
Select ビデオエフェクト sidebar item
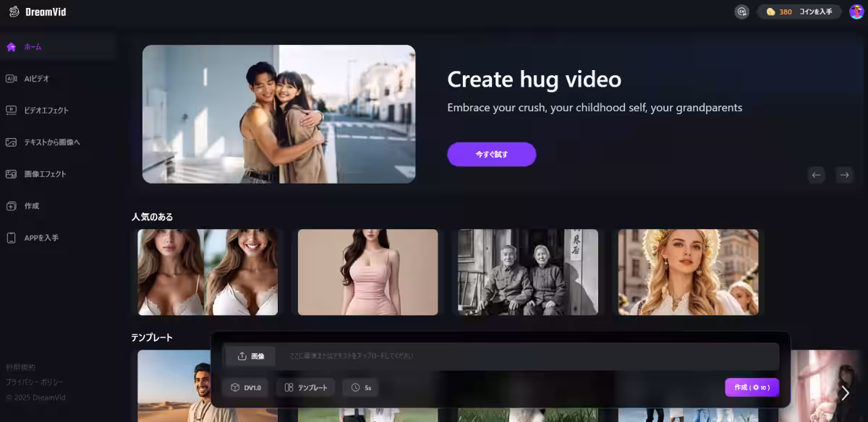pos(46,111)
